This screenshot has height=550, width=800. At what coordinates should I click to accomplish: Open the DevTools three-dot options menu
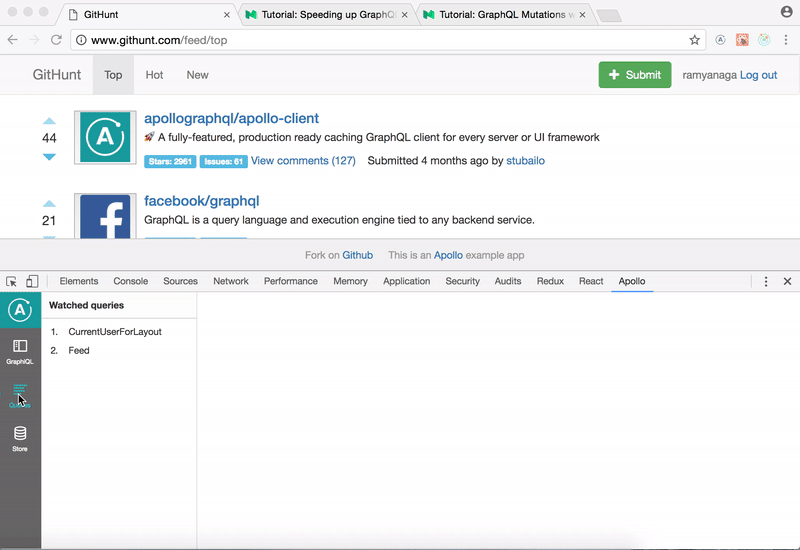point(765,281)
